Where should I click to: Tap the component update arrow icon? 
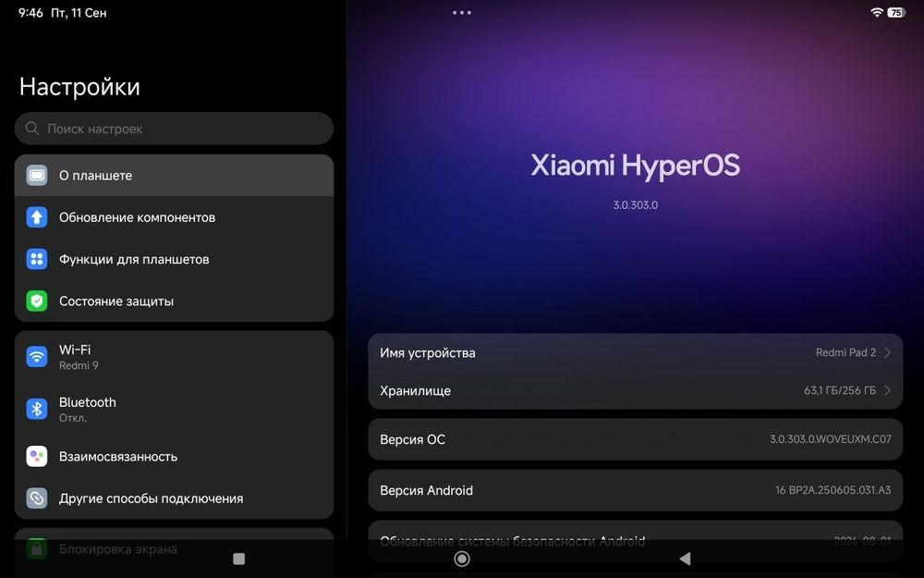37,217
